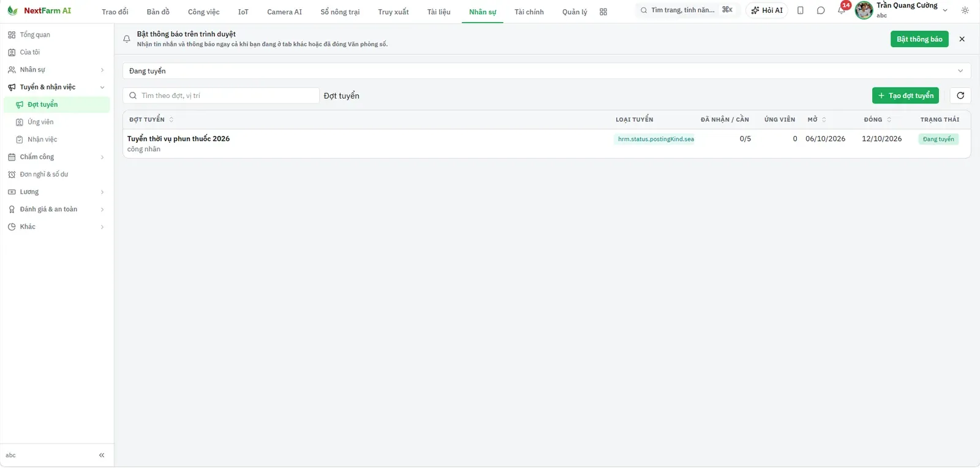Click Tạo đợt tuyển button

[905, 96]
